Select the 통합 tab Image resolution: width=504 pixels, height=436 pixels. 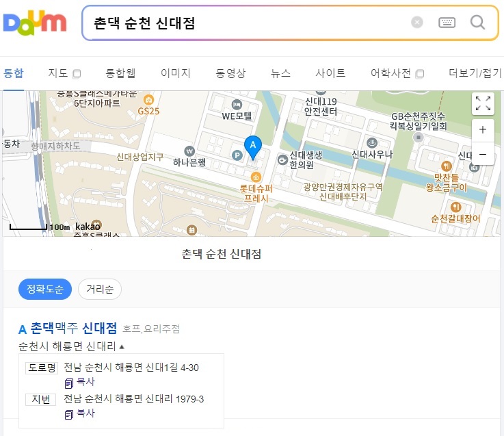click(14, 73)
